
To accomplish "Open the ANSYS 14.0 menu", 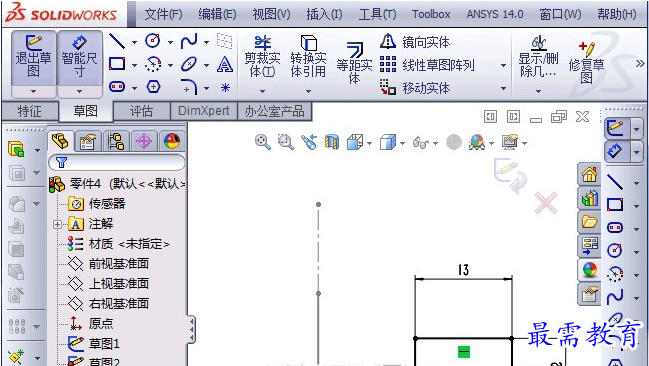I will pyautogui.click(x=495, y=14).
